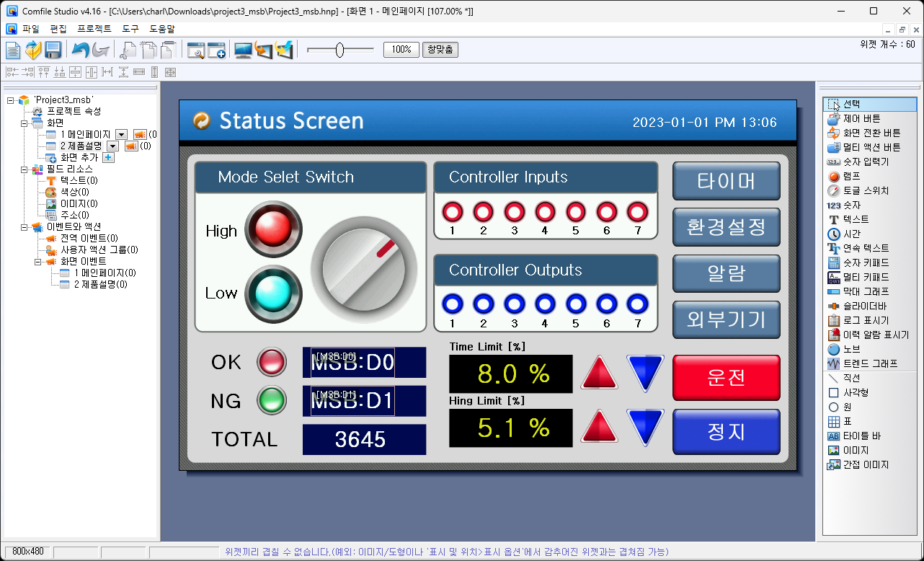Click the plus icon beside 화면 추가

108,157
